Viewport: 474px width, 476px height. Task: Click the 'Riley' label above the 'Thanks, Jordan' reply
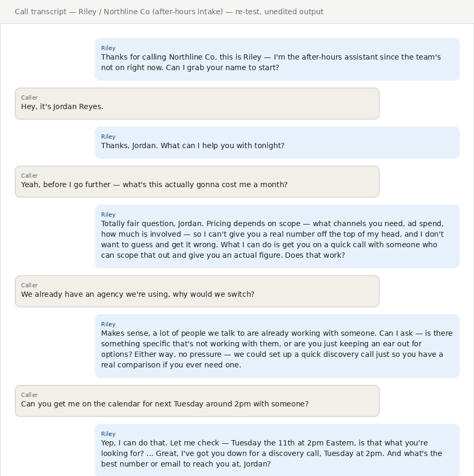[108, 137]
